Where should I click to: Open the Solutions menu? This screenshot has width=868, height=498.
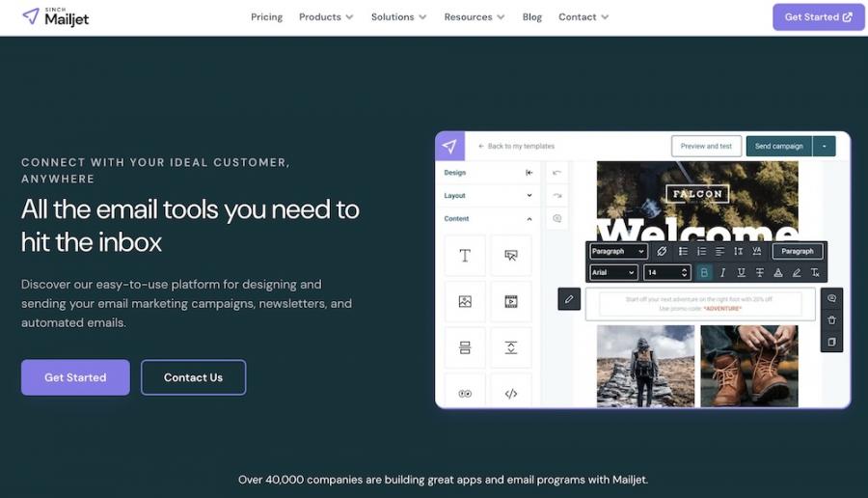(x=398, y=17)
